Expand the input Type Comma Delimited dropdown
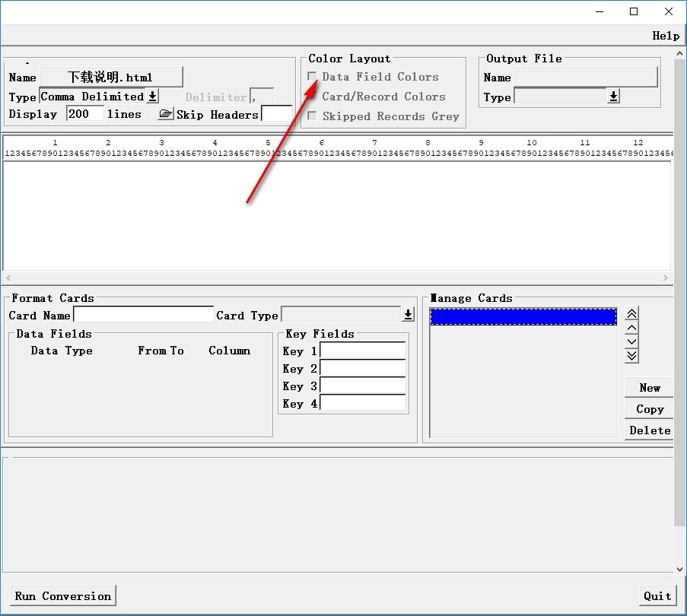This screenshot has width=687, height=616. [152, 97]
